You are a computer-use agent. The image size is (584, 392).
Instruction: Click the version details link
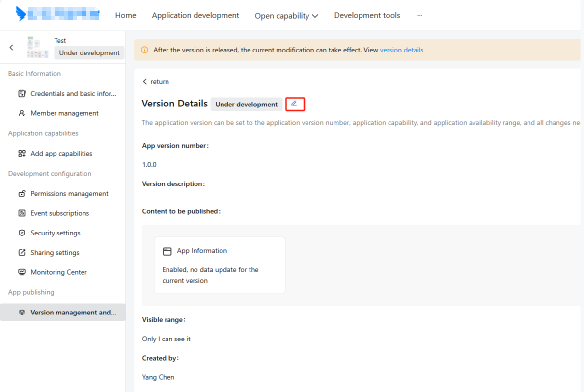tap(401, 50)
